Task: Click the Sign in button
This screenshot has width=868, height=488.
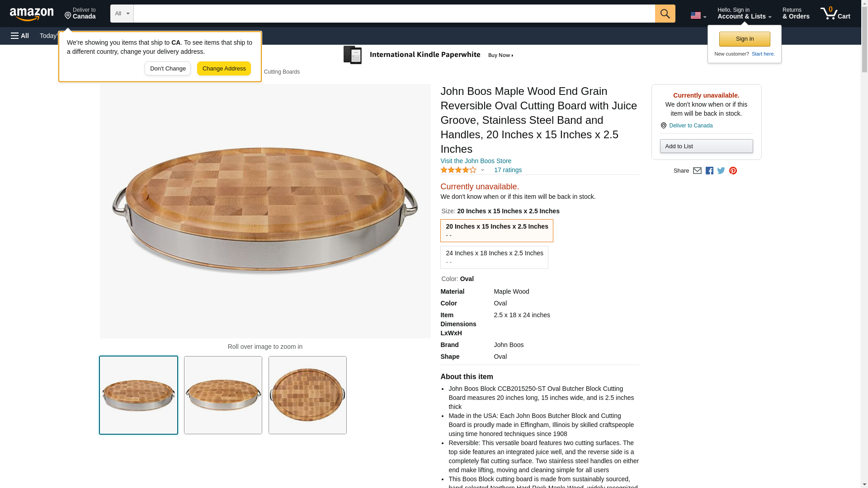Action: tap(745, 39)
